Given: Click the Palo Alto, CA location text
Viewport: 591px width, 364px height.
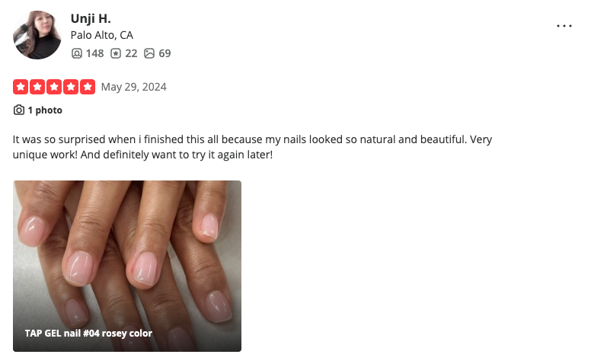Looking at the screenshot, I should coord(102,35).
